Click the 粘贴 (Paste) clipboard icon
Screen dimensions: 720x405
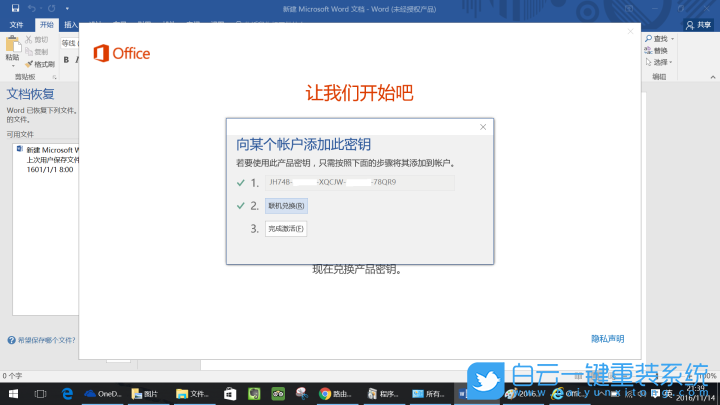[12, 45]
